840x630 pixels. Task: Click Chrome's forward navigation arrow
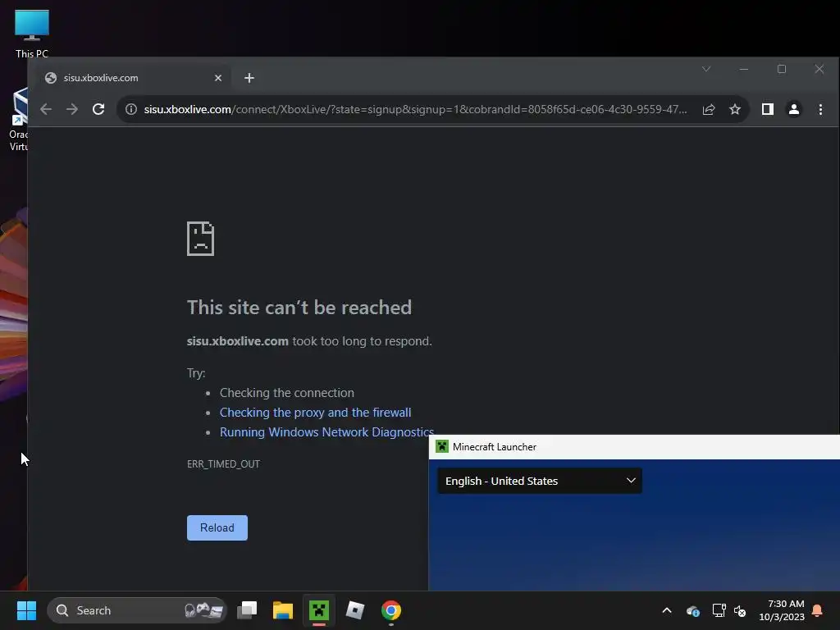[x=72, y=109]
